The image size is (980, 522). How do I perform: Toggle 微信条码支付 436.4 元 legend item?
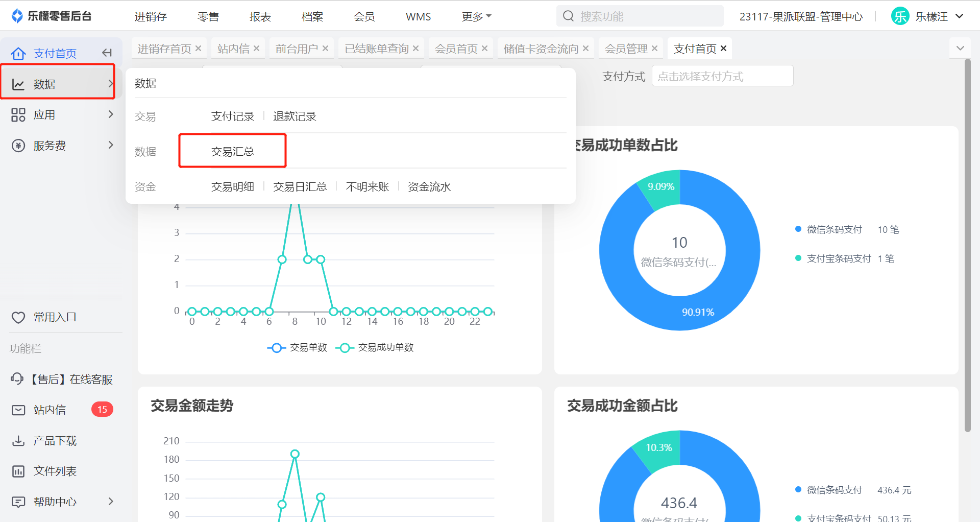[853, 490]
